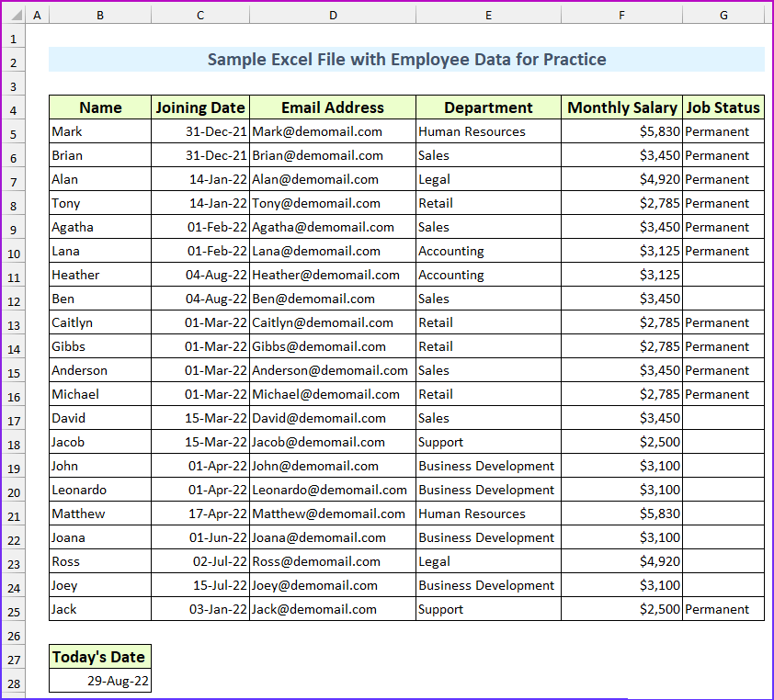
Task: Click the select-all corner of the sheet
Action: point(13,16)
